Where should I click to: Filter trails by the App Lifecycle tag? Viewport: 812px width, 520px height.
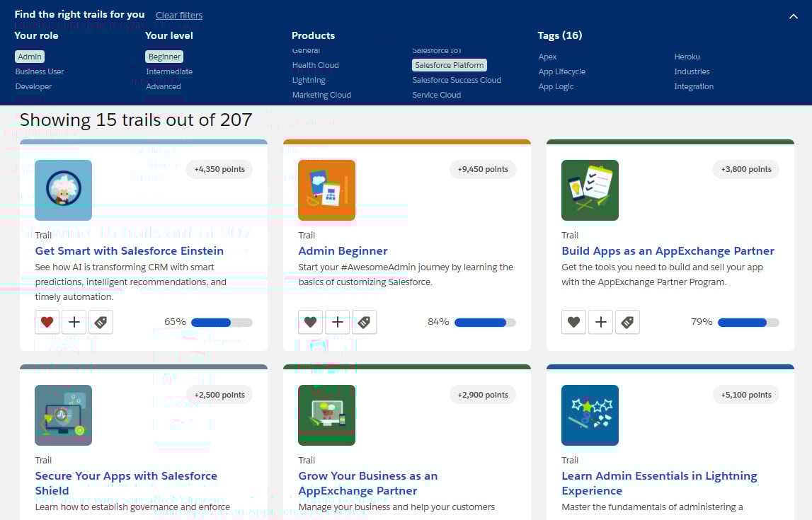pyautogui.click(x=562, y=71)
